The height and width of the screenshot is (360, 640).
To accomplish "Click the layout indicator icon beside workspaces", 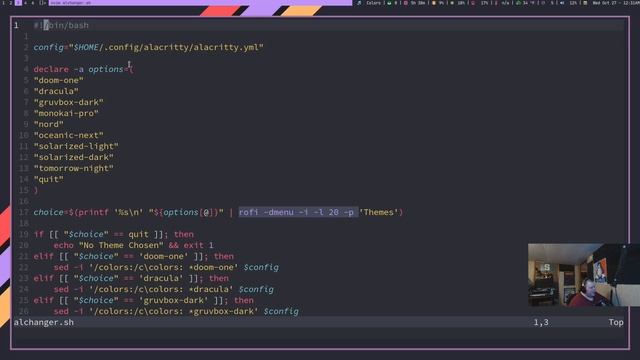I will click(x=42, y=2).
